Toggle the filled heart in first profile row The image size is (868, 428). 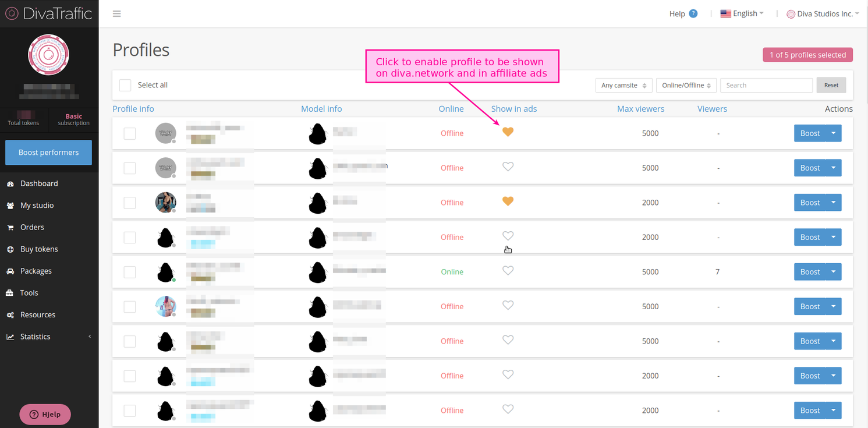[508, 132]
